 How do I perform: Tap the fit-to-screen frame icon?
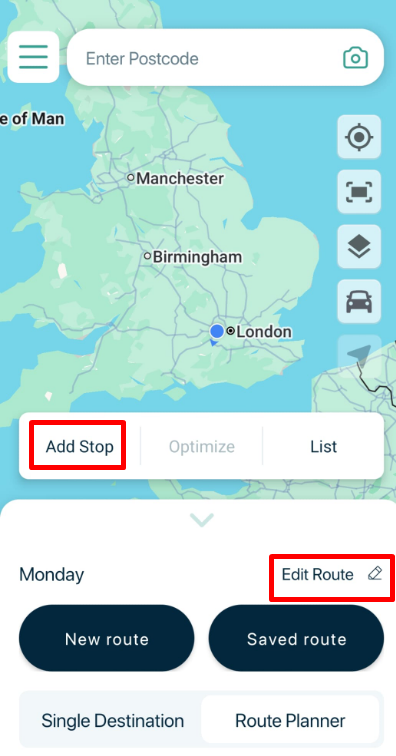[359, 192]
